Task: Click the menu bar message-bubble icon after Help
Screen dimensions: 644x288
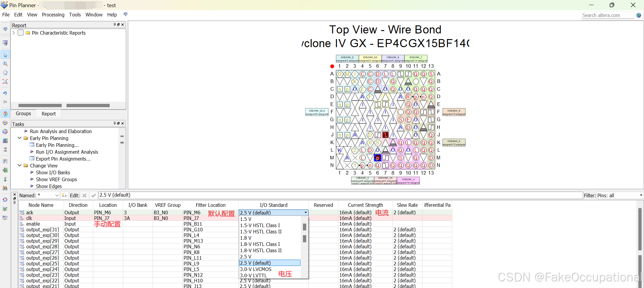Action: point(125,14)
